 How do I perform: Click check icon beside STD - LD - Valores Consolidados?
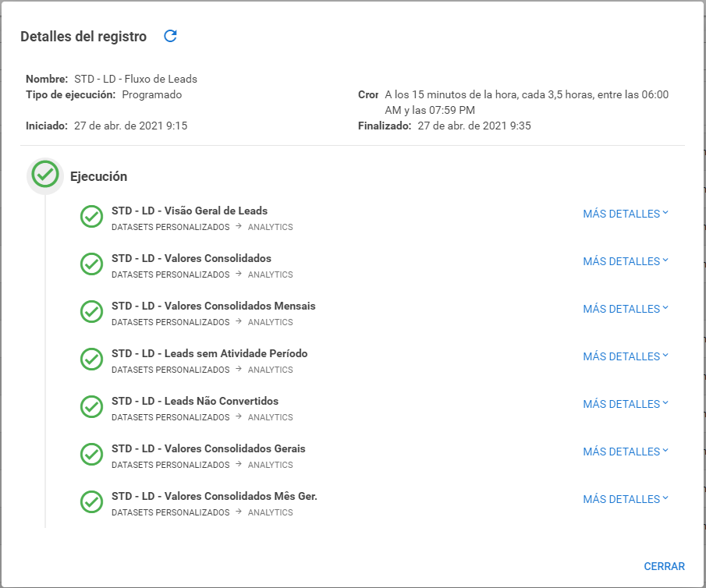pyautogui.click(x=91, y=264)
